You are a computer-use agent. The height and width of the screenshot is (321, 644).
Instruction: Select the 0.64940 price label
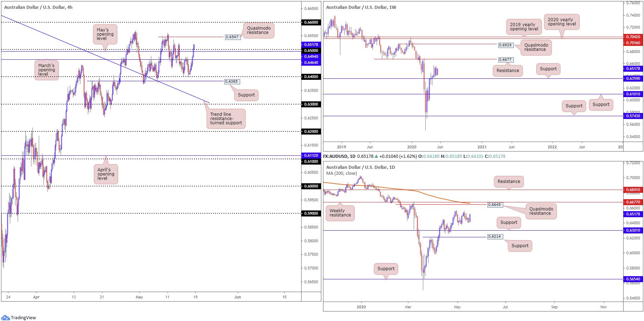(x=311, y=57)
